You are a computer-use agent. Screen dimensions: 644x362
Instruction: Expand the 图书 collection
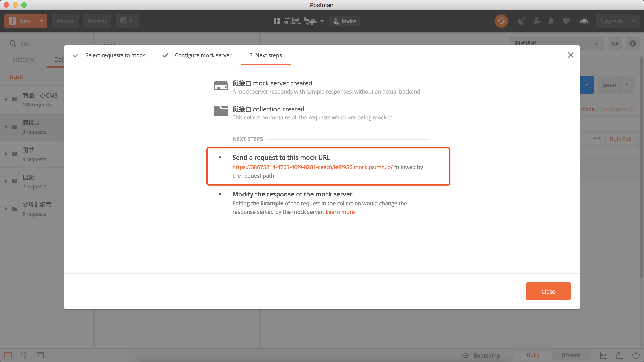(6, 154)
